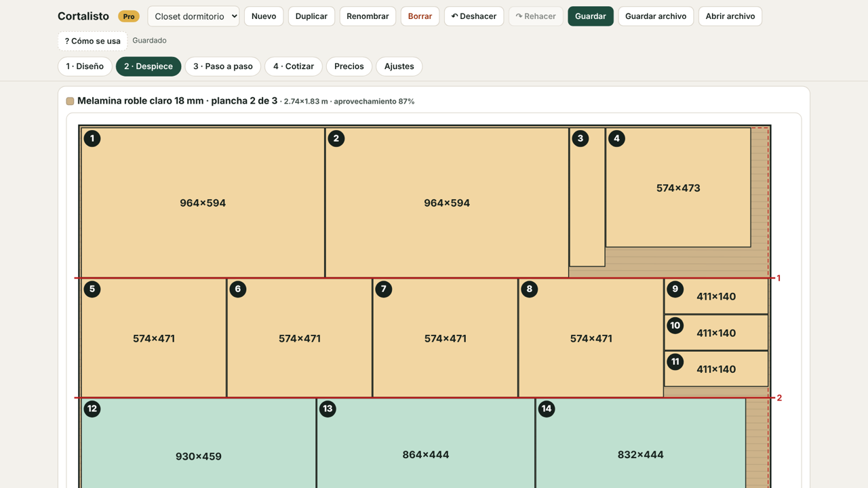Click the red Borrar button
The height and width of the screenshot is (488, 868).
[420, 16]
